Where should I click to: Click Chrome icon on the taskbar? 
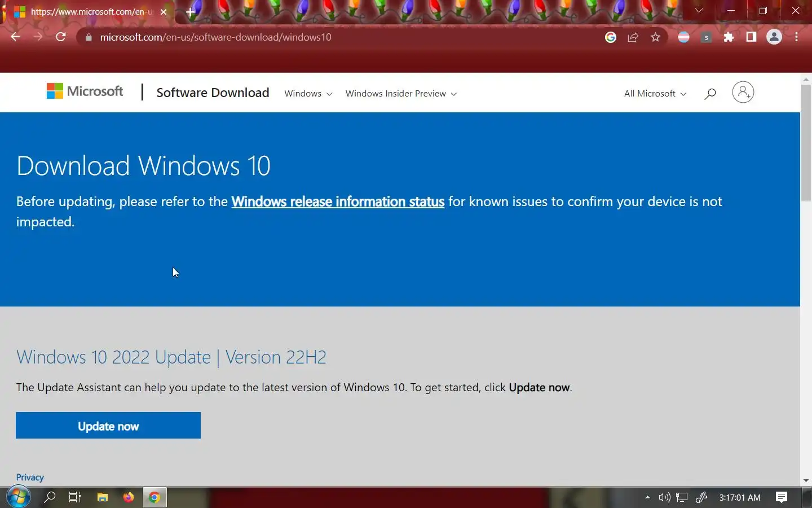[155, 497]
